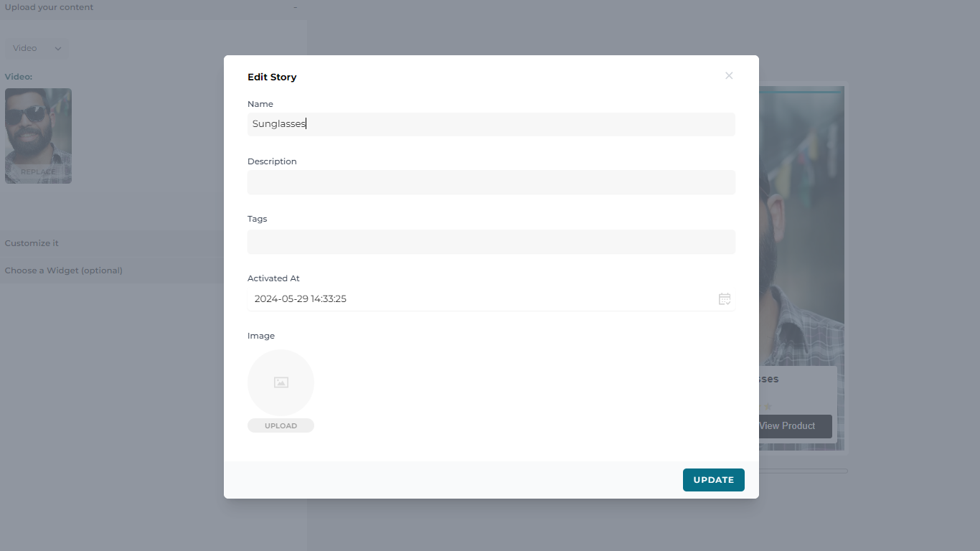This screenshot has width=980, height=551.
Task: Click REPLACE on the video thumbnail
Action: (38, 171)
